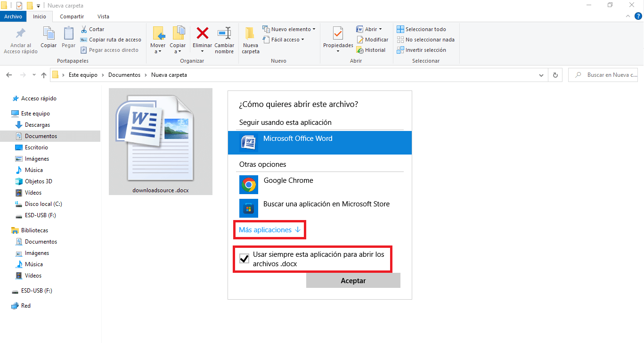Create a Nueva carpeta from ribbon

tap(251, 40)
